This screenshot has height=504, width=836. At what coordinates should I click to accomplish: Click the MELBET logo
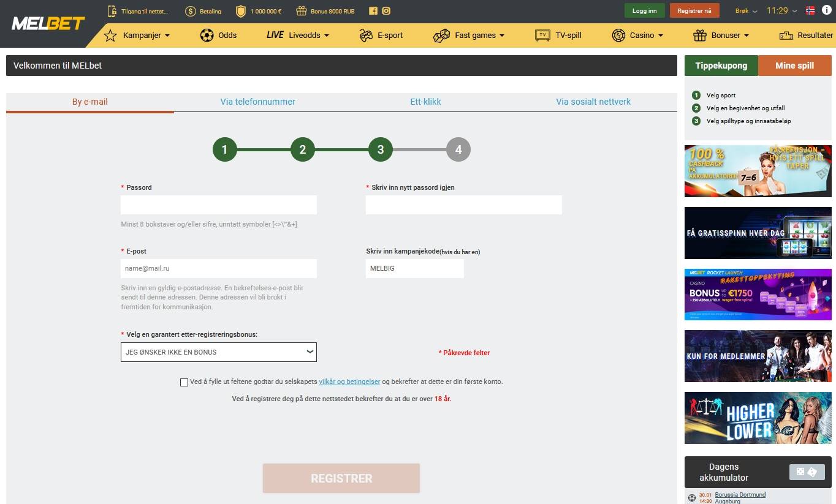(48, 24)
